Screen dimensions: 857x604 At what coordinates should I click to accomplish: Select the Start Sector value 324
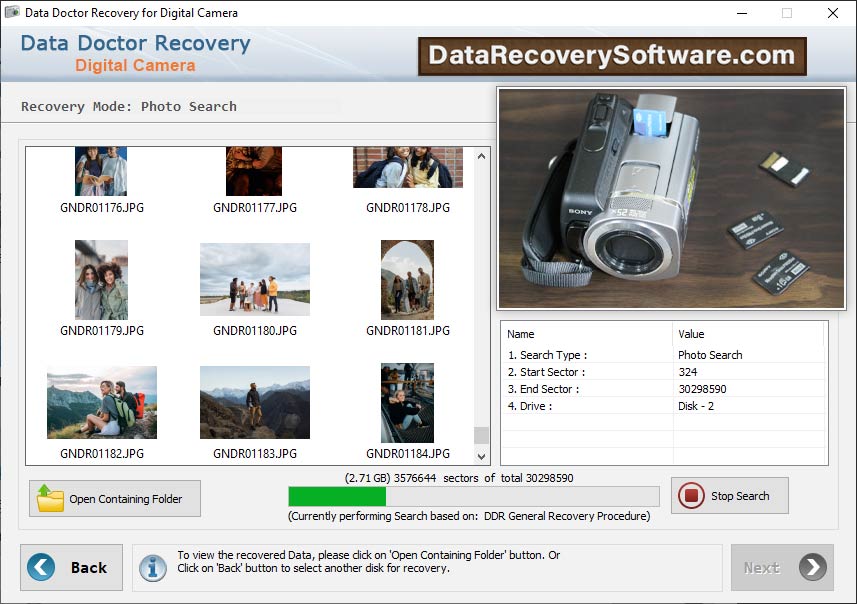pos(687,371)
